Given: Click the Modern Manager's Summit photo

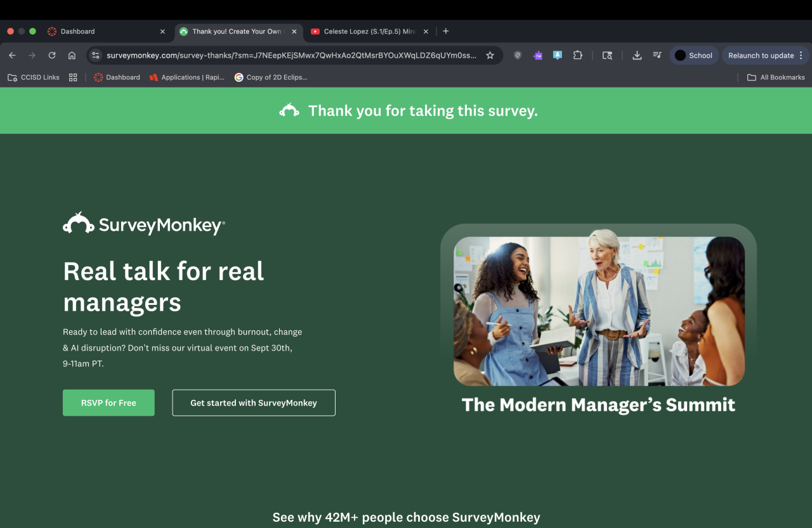Looking at the screenshot, I should click(599, 311).
